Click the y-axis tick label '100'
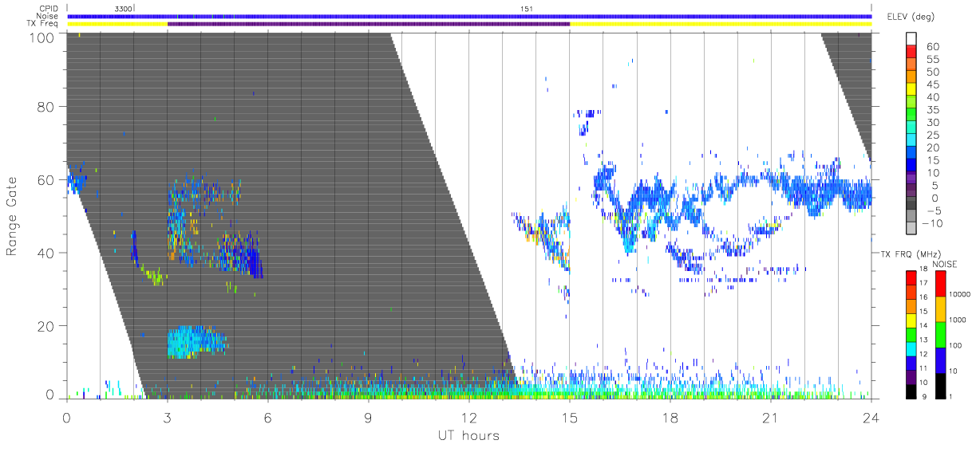 (43, 37)
